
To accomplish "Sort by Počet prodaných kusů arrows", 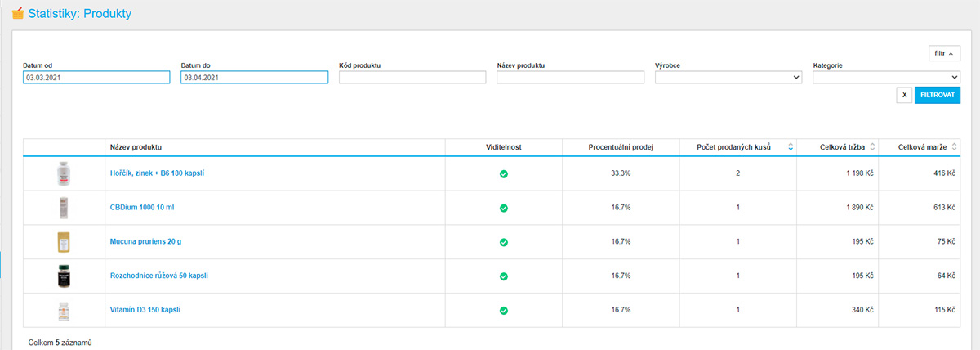I will coord(790,147).
